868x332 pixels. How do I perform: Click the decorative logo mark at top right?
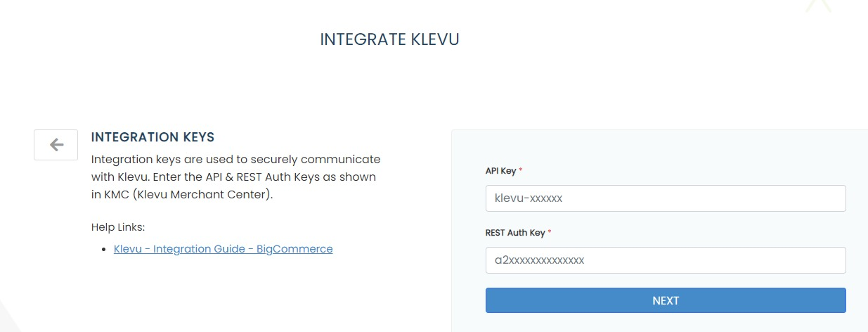(x=818, y=6)
